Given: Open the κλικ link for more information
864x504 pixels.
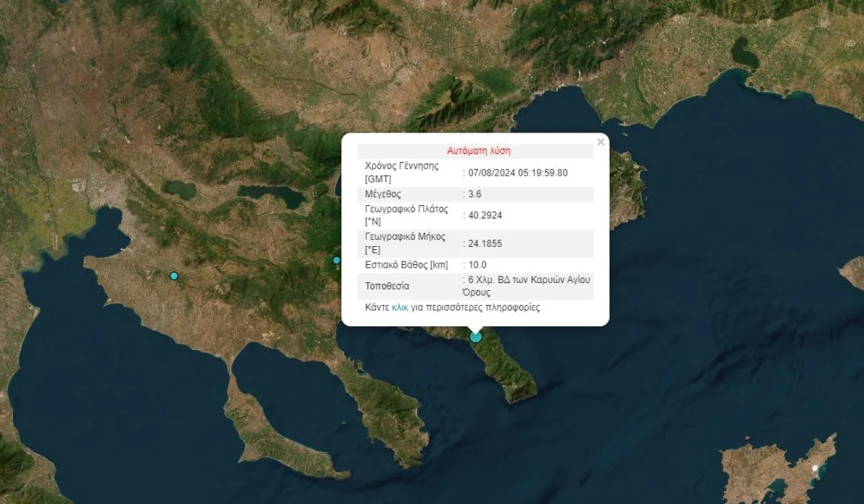Looking at the screenshot, I should (x=400, y=307).
